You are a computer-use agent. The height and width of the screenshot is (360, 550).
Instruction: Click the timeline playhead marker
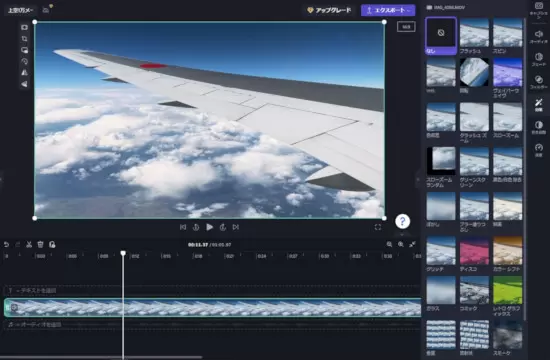click(x=123, y=253)
